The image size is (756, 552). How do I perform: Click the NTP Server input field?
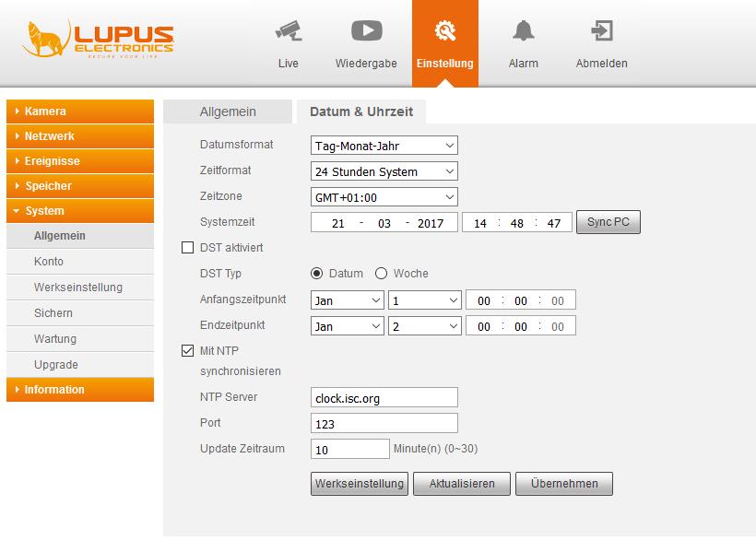(384, 398)
